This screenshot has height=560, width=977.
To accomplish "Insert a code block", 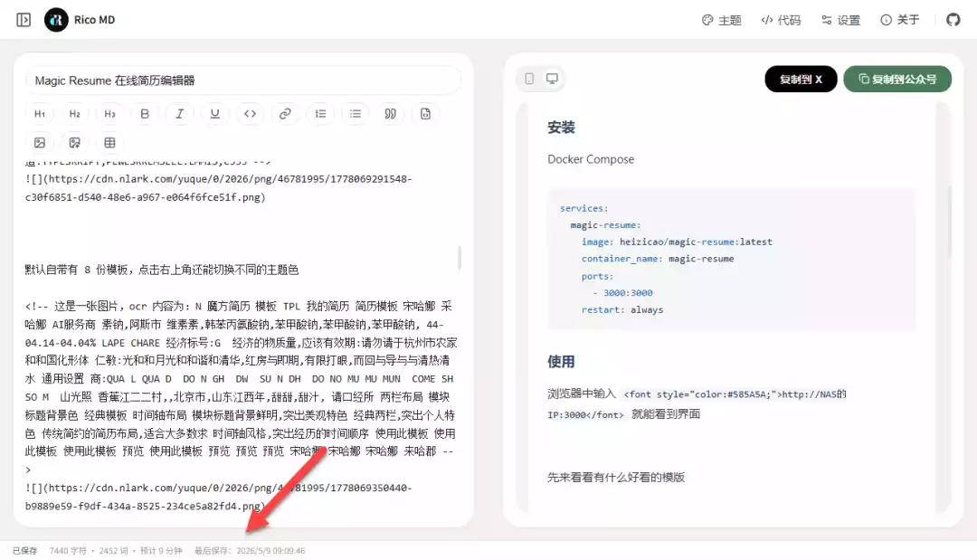I will [425, 114].
